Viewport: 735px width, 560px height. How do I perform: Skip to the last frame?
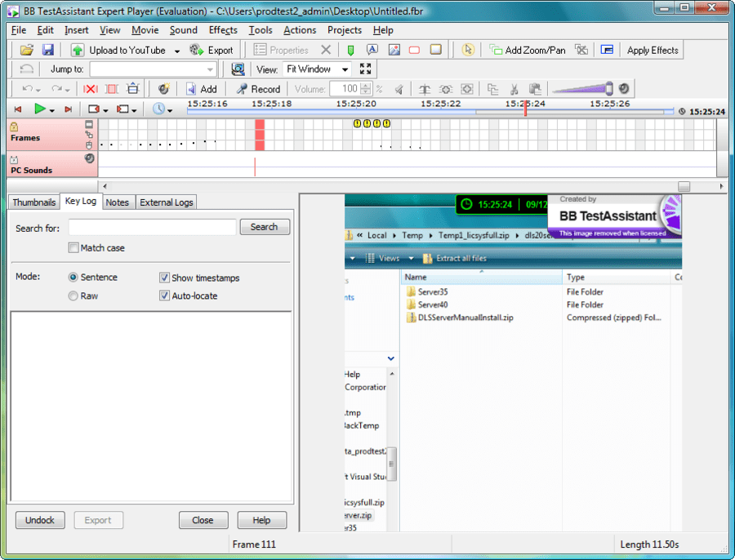tap(68, 109)
